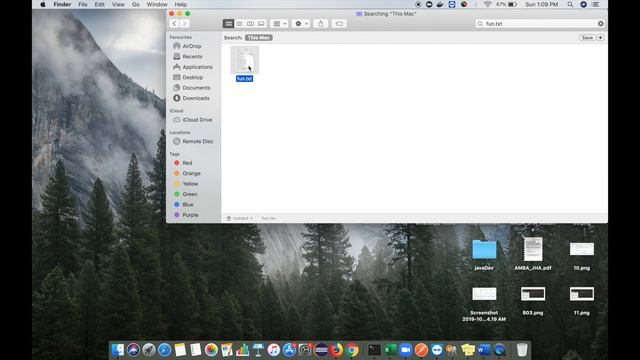
Task: Switch to gallery view in Finder toolbar
Action: coord(261,24)
